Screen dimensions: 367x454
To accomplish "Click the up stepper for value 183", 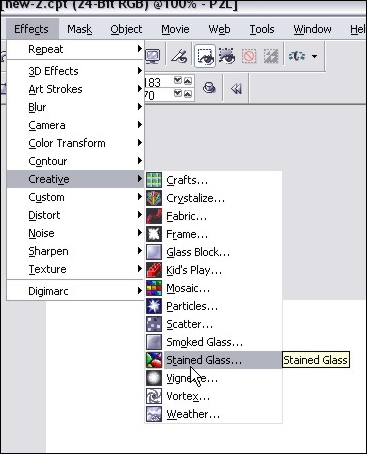I will click(188, 81).
